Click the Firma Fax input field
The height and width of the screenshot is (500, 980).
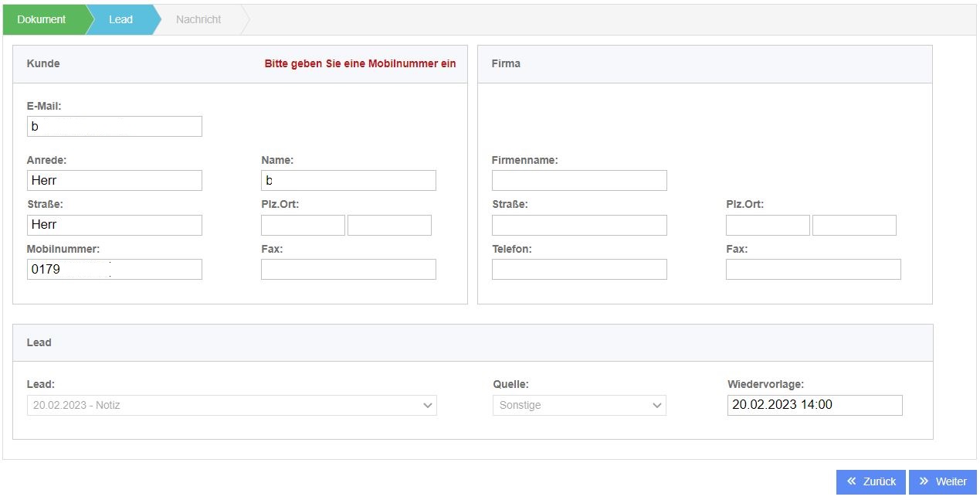click(813, 269)
